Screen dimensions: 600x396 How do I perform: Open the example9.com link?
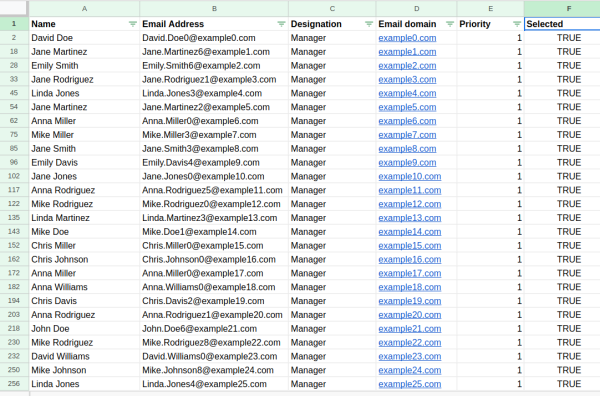pos(407,163)
